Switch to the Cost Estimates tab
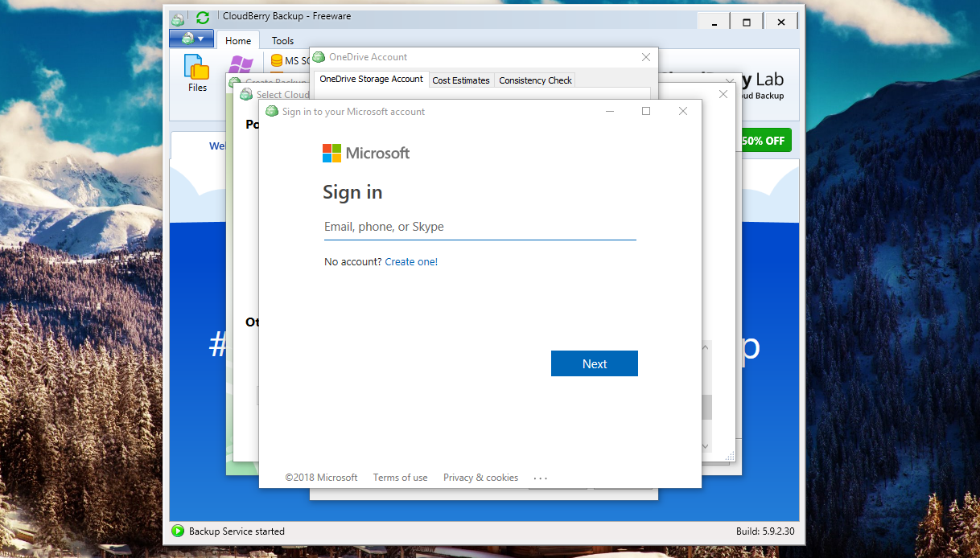This screenshot has width=980, height=558. [461, 80]
